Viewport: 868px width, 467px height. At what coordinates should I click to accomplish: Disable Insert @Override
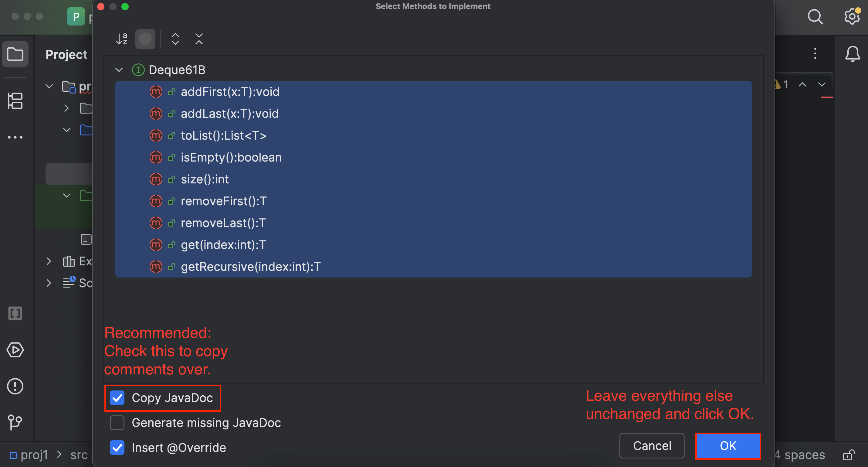117,448
